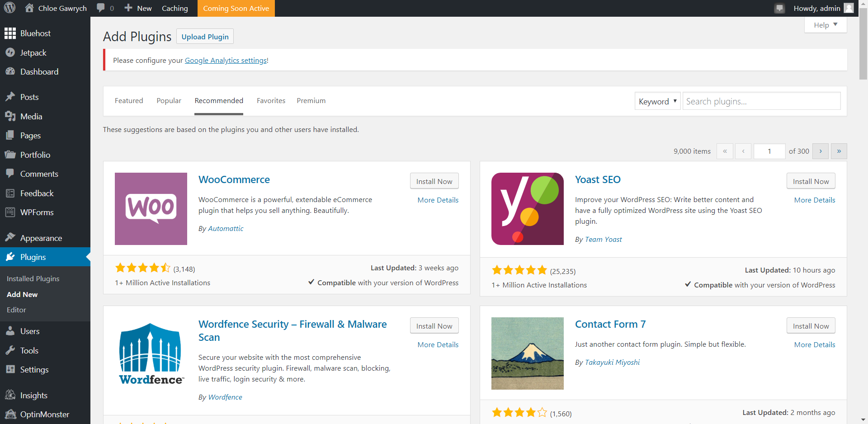Click the WPForms icon in sidebar
This screenshot has height=424, width=868.
tap(10, 212)
